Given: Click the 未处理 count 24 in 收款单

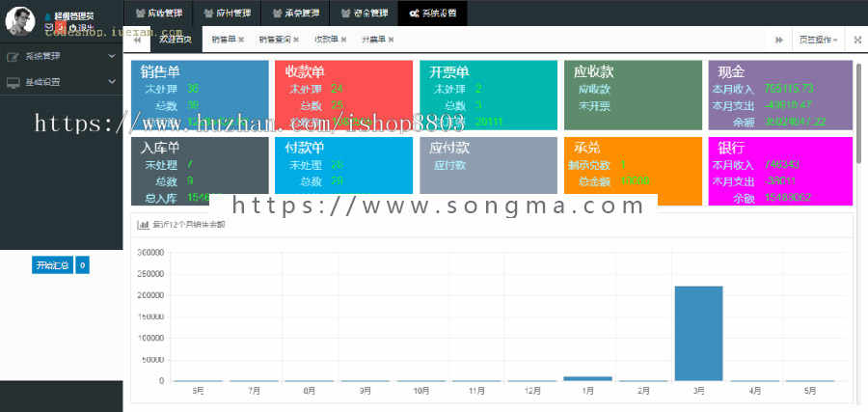Looking at the screenshot, I should tap(337, 89).
